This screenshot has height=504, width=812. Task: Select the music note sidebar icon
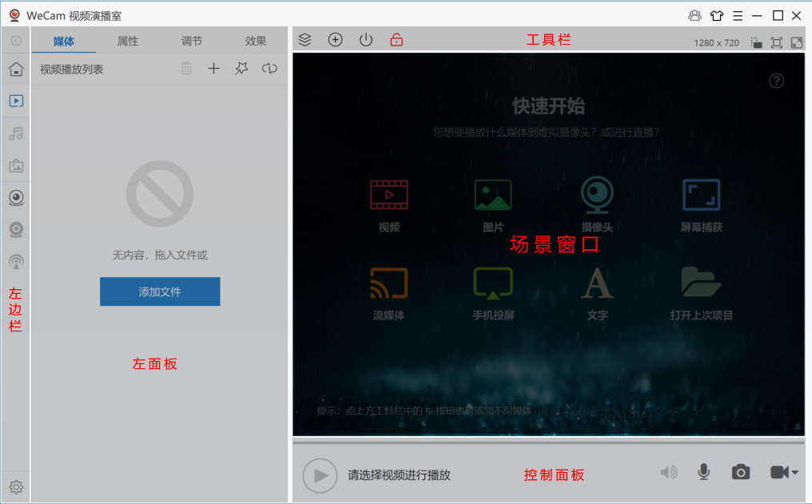pos(16,133)
